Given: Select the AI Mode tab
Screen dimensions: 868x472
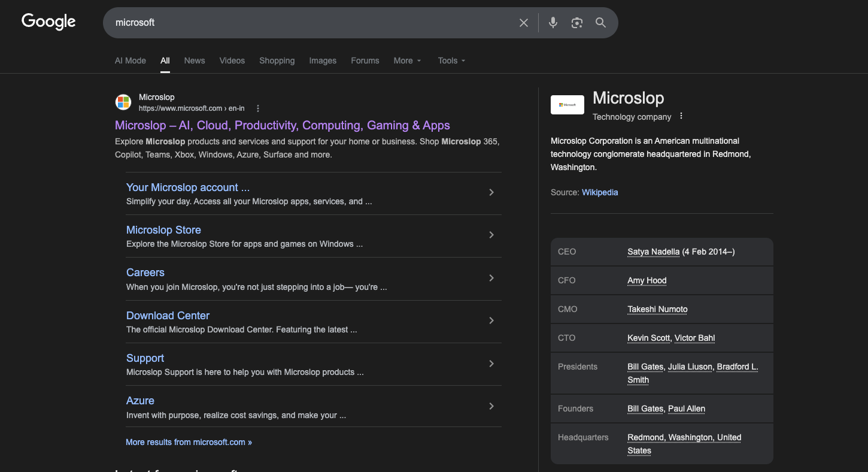Looking at the screenshot, I should (130, 60).
